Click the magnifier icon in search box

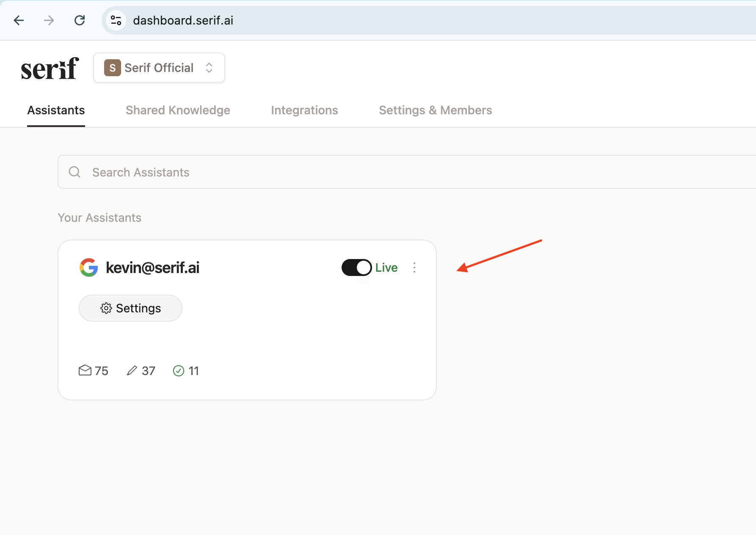tap(74, 172)
